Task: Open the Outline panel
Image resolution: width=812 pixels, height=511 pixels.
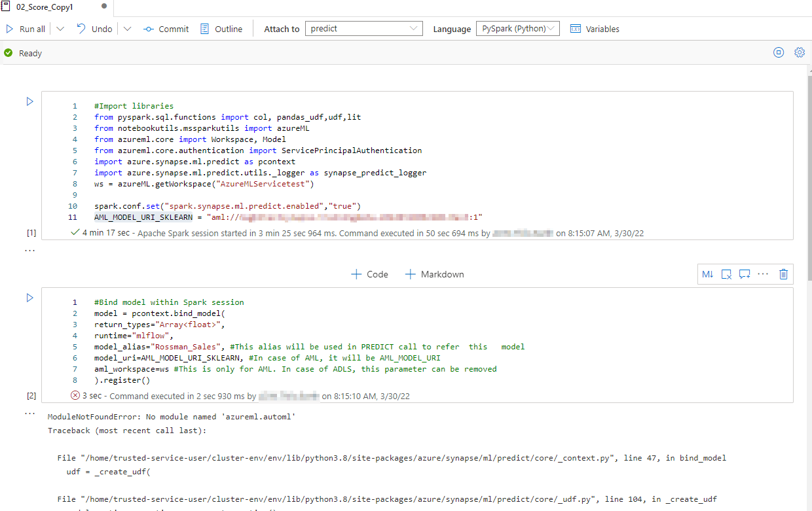Action: [221, 29]
